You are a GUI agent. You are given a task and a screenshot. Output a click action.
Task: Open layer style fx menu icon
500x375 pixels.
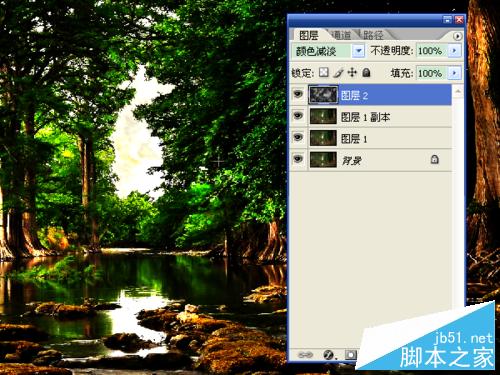(329, 355)
